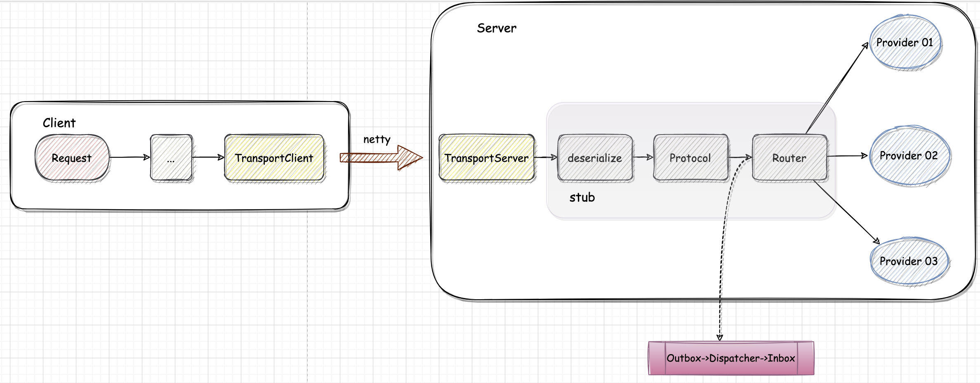Select the Outbox->Dispatcher->Inbox block
The height and width of the screenshot is (383, 980).
(x=731, y=358)
